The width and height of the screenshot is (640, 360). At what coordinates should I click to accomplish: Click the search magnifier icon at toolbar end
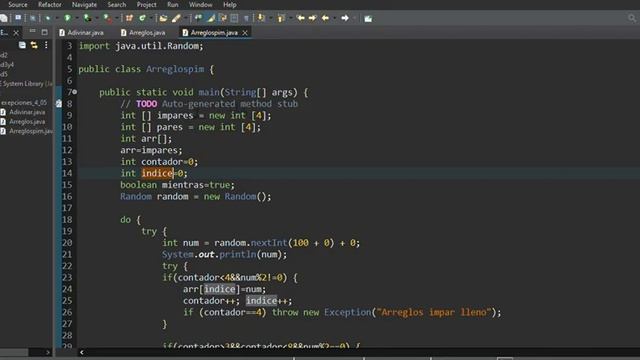click(x=632, y=18)
